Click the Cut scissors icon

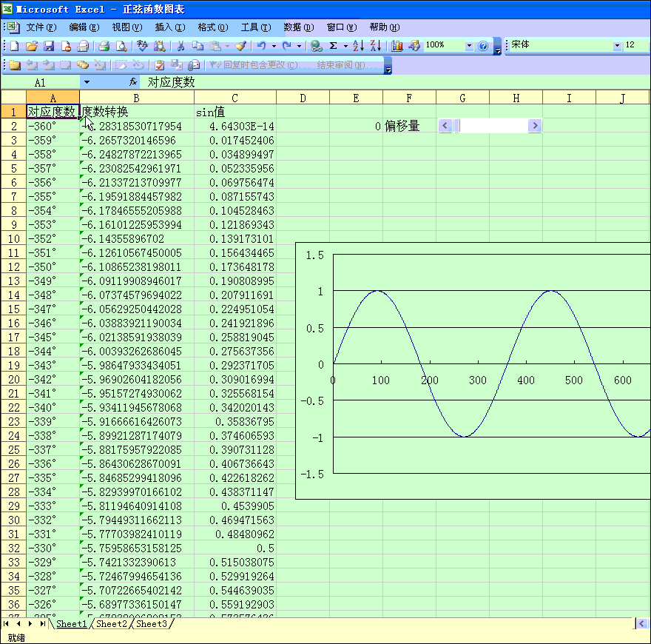pos(180,46)
